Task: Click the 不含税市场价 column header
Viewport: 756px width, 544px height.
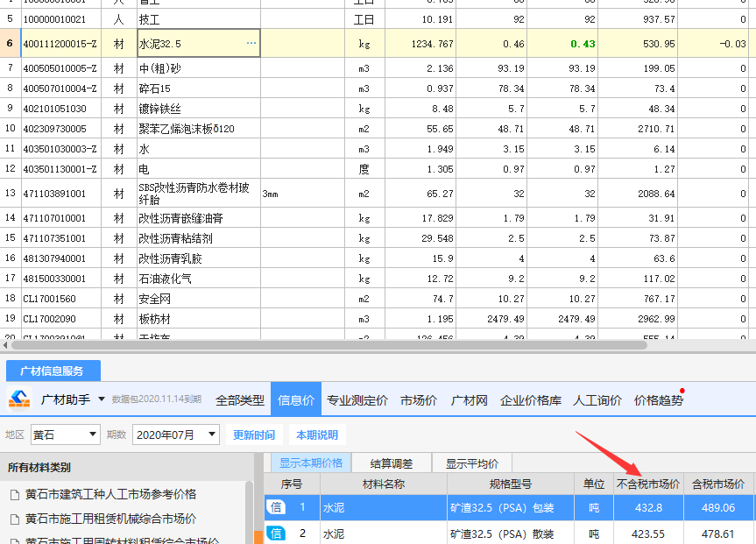Action: pos(648,484)
